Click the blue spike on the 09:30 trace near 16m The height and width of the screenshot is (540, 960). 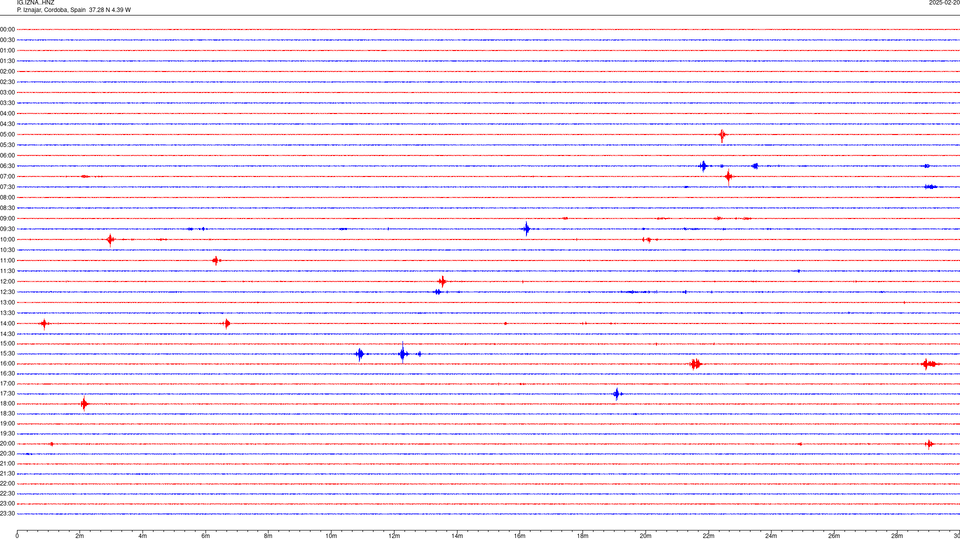527,229
